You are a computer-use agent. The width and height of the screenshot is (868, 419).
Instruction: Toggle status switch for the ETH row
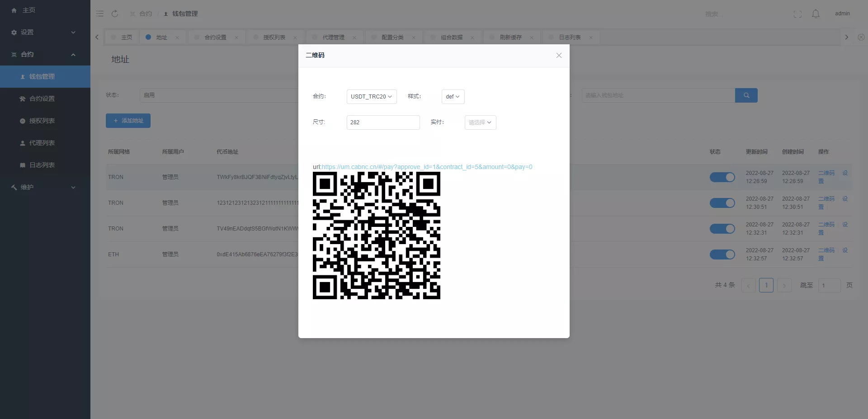pos(722,254)
